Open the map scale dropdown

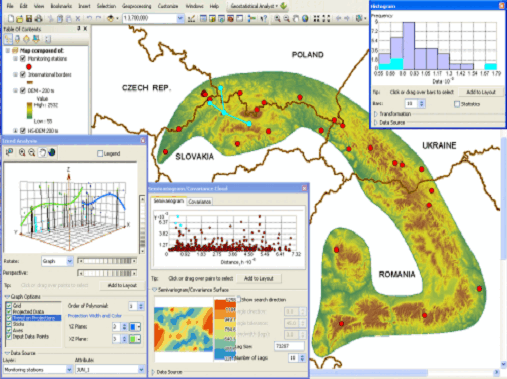tap(180, 18)
